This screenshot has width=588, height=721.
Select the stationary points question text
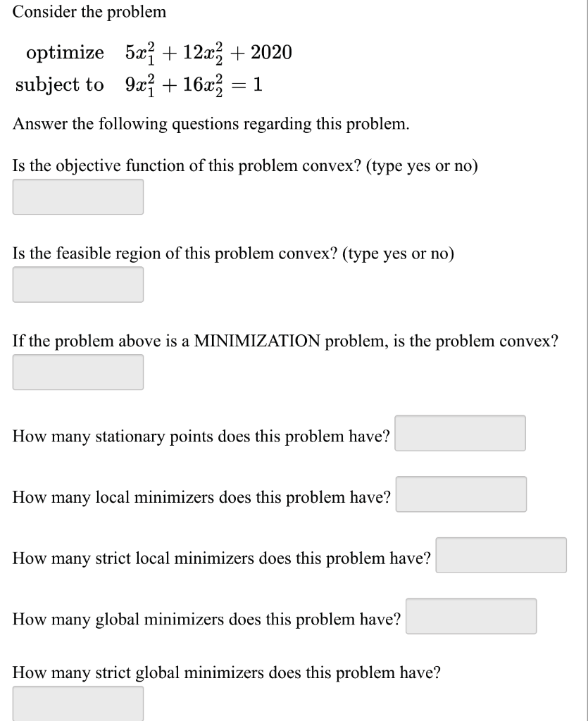click(201, 437)
